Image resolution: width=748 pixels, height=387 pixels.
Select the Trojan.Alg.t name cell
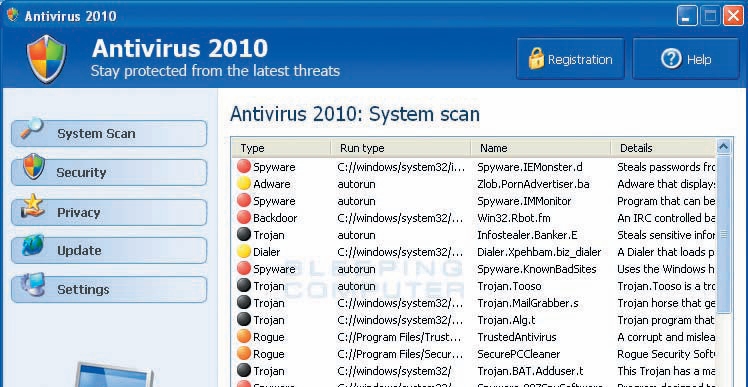tap(506, 320)
